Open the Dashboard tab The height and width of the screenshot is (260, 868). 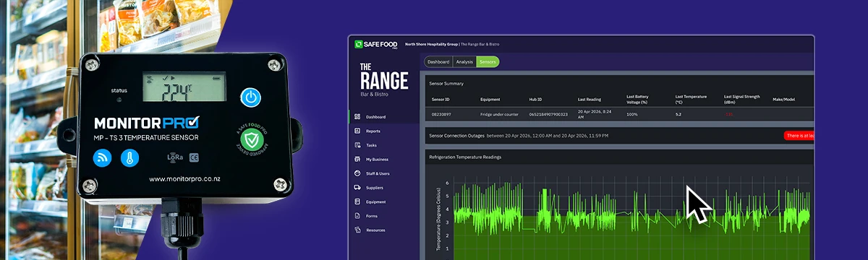click(438, 62)
